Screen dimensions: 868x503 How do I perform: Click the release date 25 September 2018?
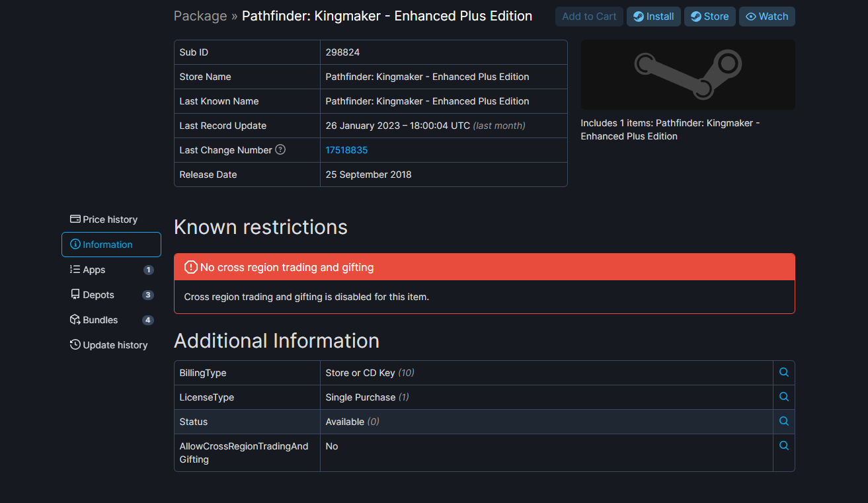[368, 174]
